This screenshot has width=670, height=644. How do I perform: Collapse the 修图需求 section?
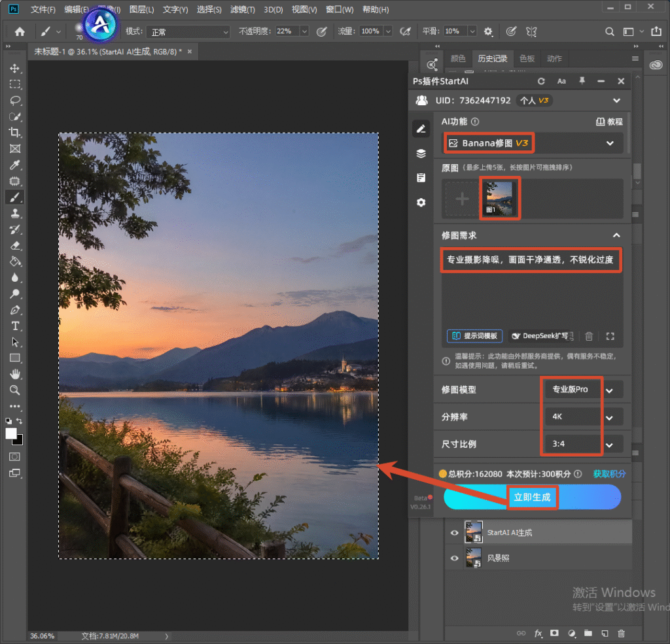pyautogui.click(x=616, y=235)
